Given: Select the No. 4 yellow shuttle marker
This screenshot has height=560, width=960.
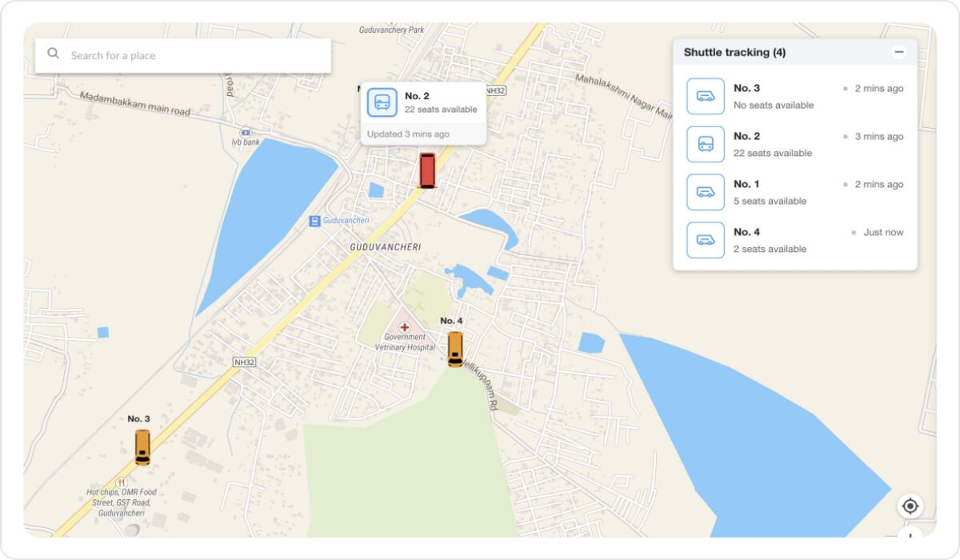Looking at the screenshot, I should pyautogui.click(x=455, y=349).
